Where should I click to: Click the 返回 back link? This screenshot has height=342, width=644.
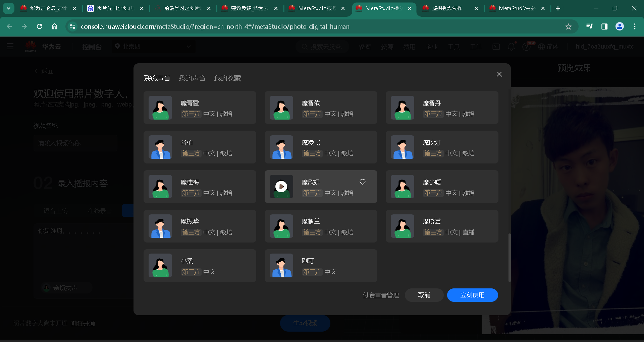(x=44, y=71)
